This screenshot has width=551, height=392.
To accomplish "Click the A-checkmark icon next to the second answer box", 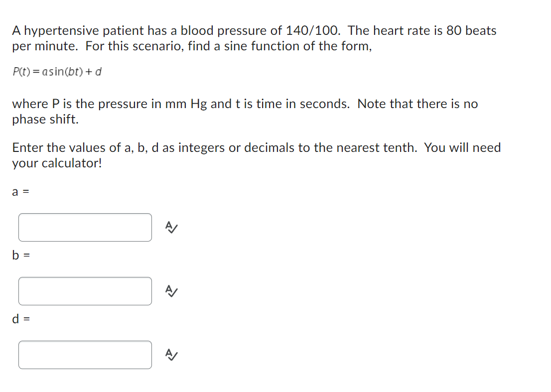I will (x=171, y=291).
